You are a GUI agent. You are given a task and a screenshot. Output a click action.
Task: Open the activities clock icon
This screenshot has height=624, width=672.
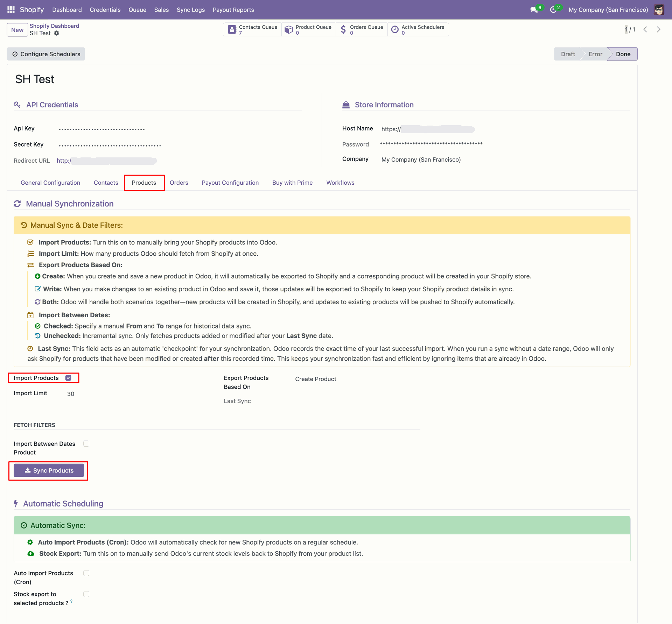click(x=553, y=10)
